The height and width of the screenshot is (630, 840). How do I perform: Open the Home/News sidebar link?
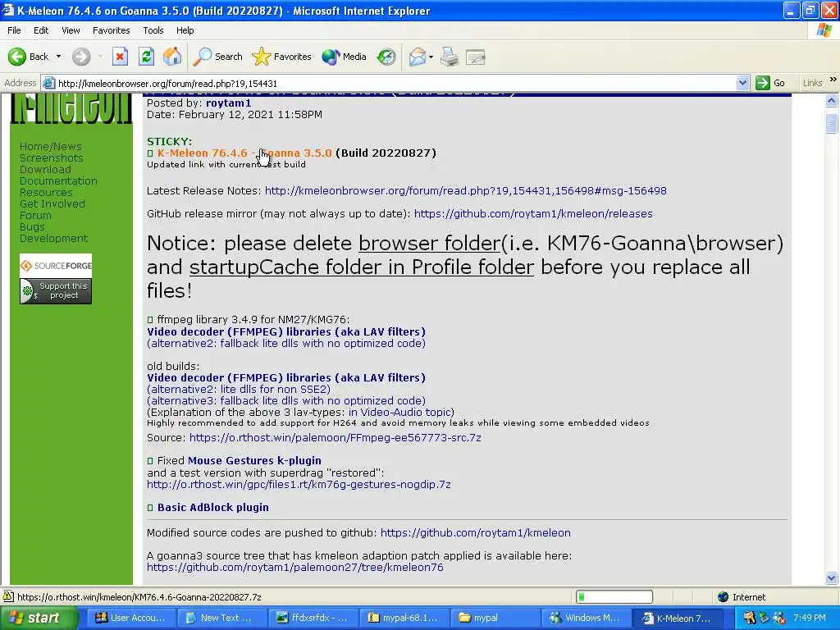(50, 146)
